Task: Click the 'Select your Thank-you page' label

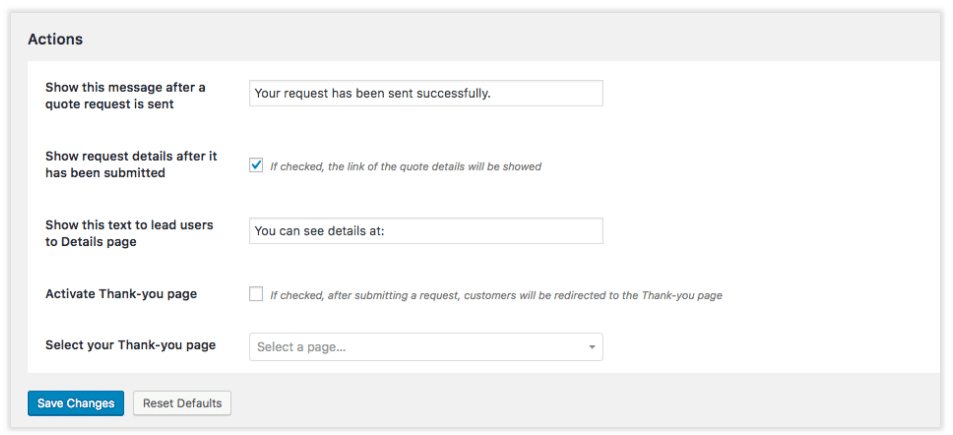Action: pyautogui.click(x=131, y=345)
